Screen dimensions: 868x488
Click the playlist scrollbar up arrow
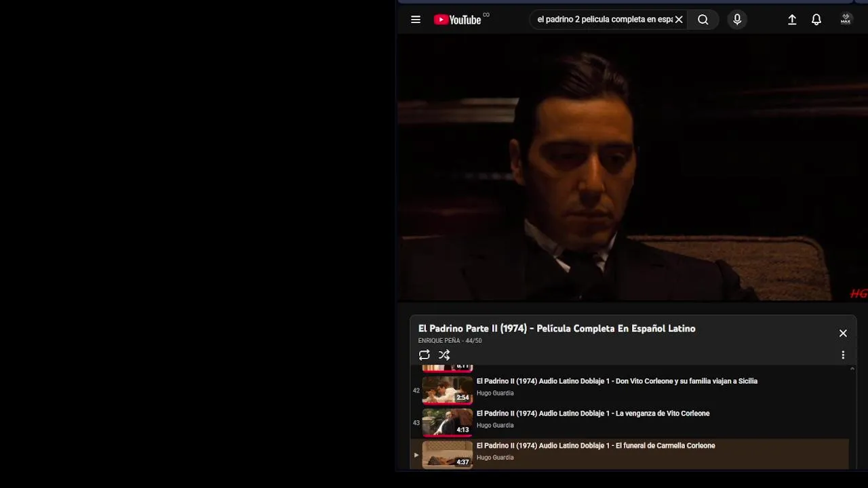point(852,369)
